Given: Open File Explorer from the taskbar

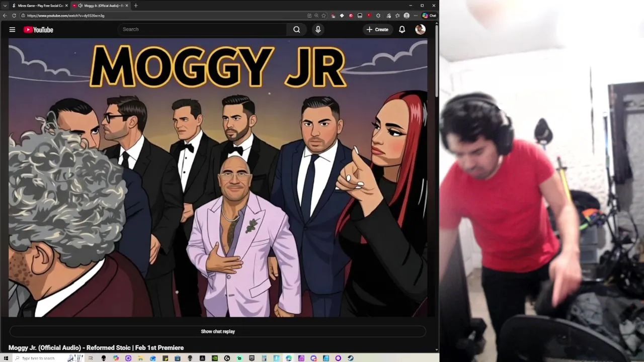Looking at the screenshot, I should (x=140, y=358).
